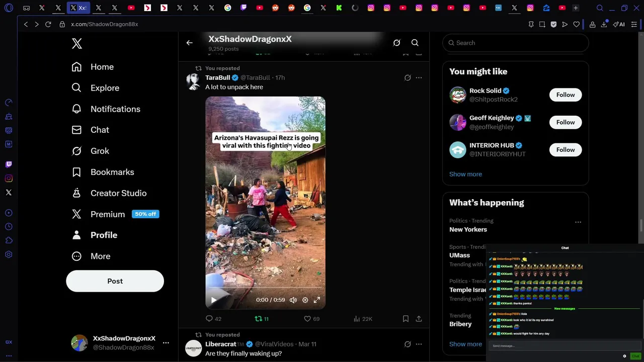Click the Post button
Screen dimensions: 644x362
coord(115,281)
